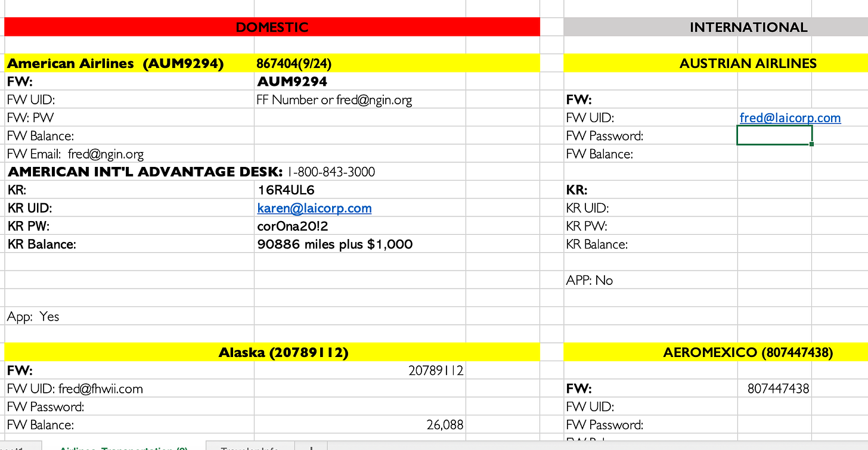Viewport: 868px width, 450px height.
Task: Select the Alaska FW Password label cell
Action: pos(129,406)
